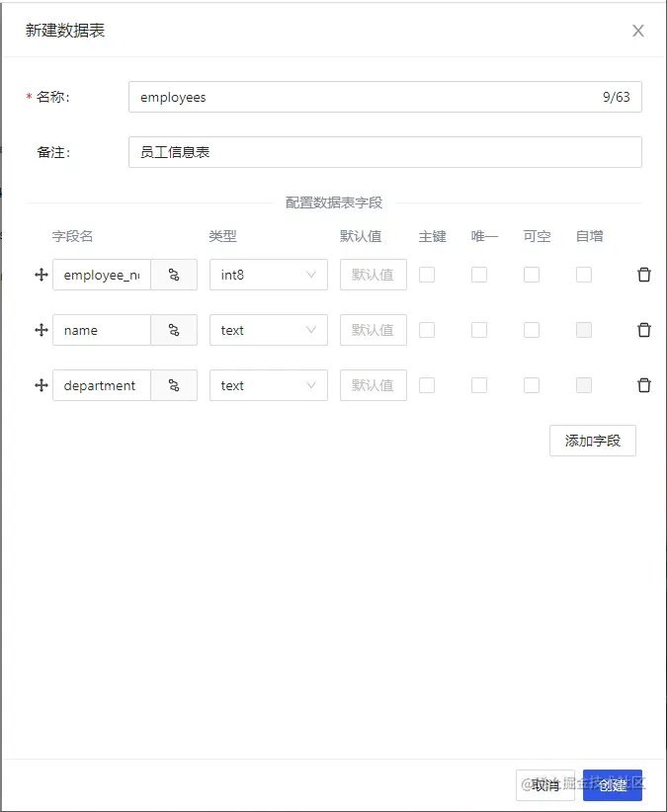The height and width of the screenshot is (812, 667).
Task: Open type dropdown of name row
Action: coord(268,330)
